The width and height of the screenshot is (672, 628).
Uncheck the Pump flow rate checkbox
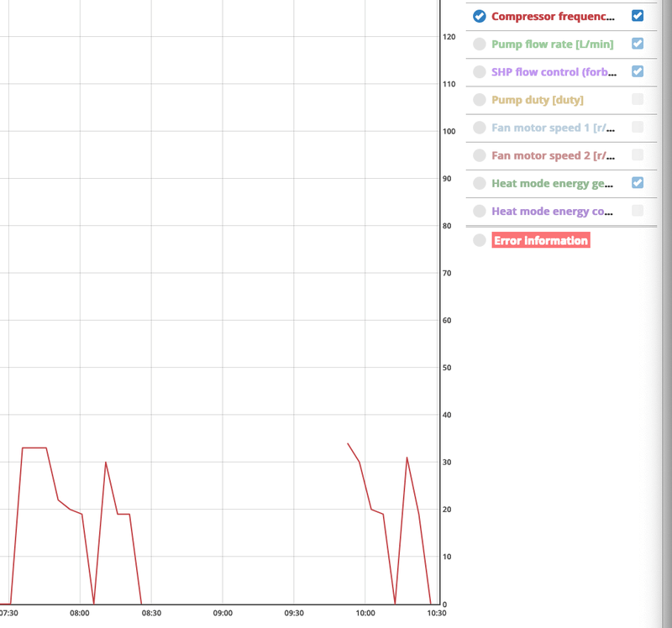638,44
